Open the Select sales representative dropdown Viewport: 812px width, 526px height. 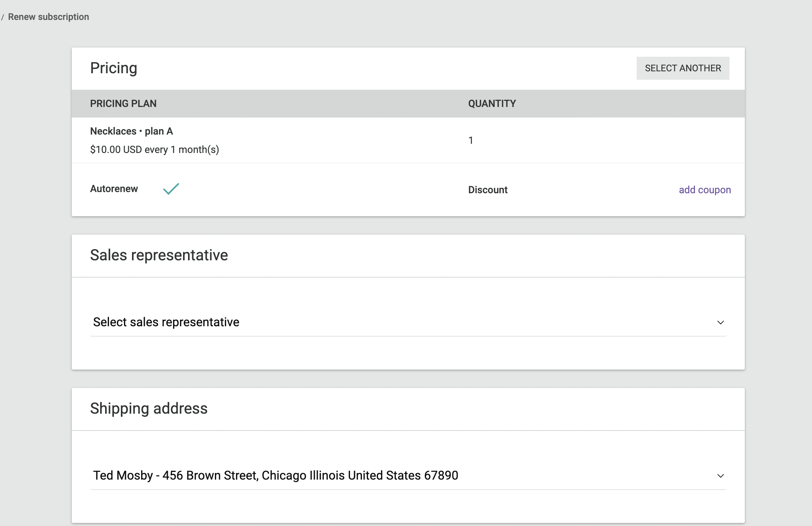pos(408,322)
